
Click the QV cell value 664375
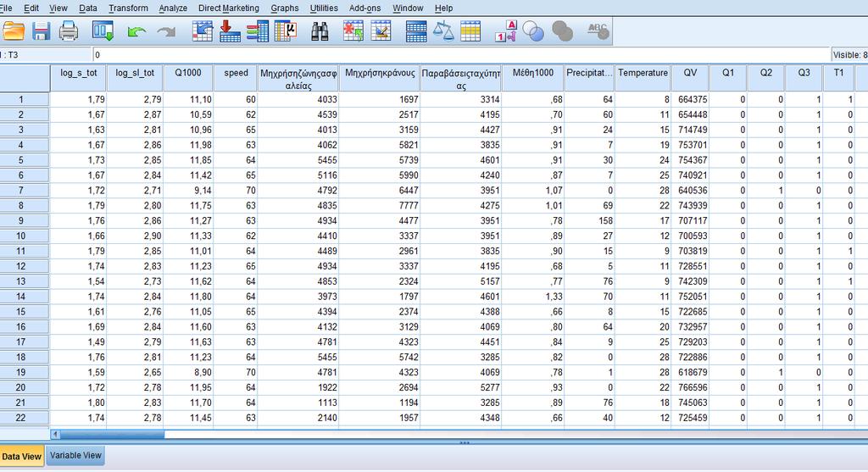pos(690,100)
